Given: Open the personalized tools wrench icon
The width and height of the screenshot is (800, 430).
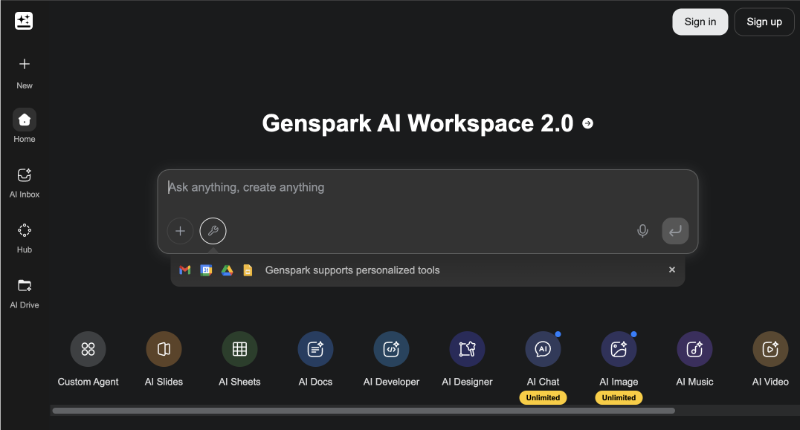Looking at the screenshot, I should pos(213,231).
